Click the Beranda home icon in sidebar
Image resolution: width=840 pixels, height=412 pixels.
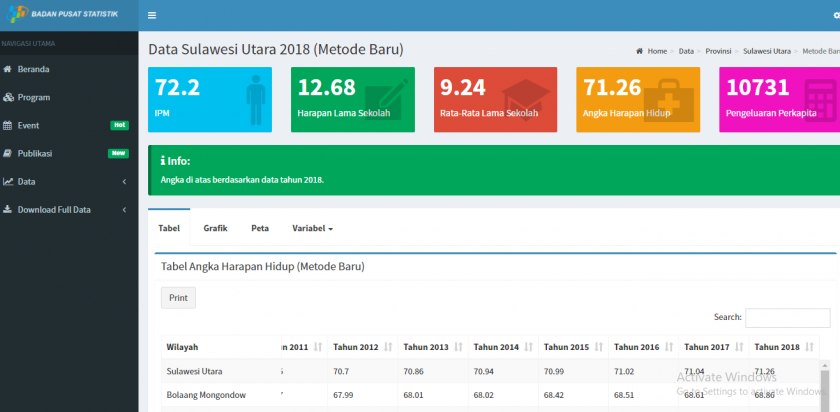click(x=8, y=69)
